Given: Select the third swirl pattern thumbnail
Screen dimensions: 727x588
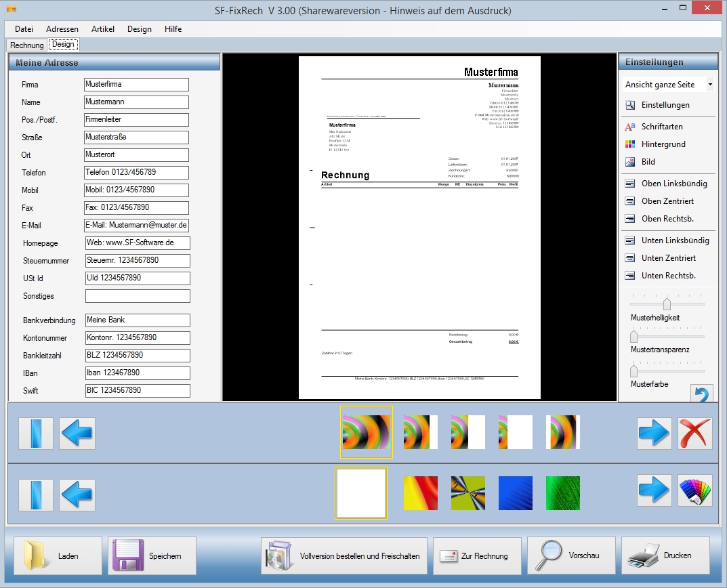Looking at the screenshot, I should (x=468, y=432).
